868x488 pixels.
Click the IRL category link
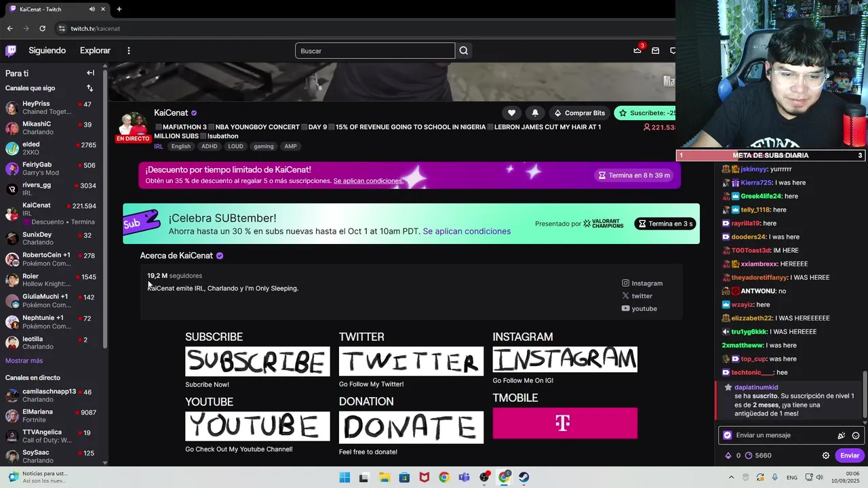(158, 146)
